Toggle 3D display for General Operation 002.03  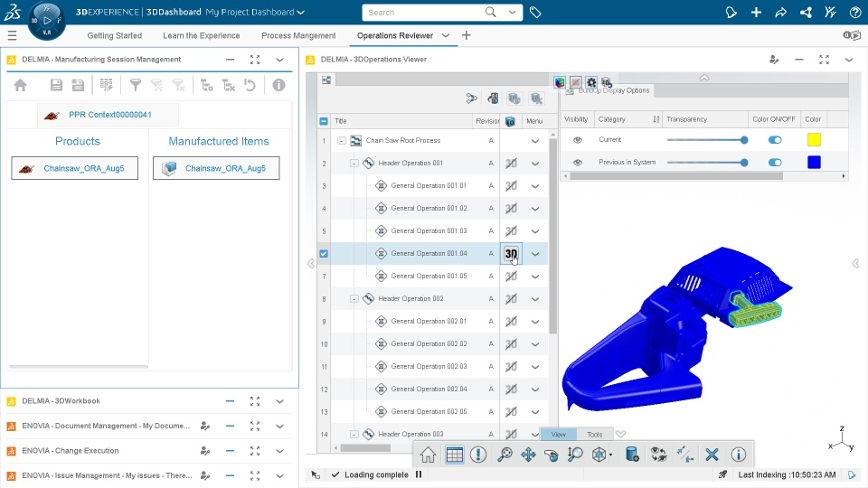point(511,367)
